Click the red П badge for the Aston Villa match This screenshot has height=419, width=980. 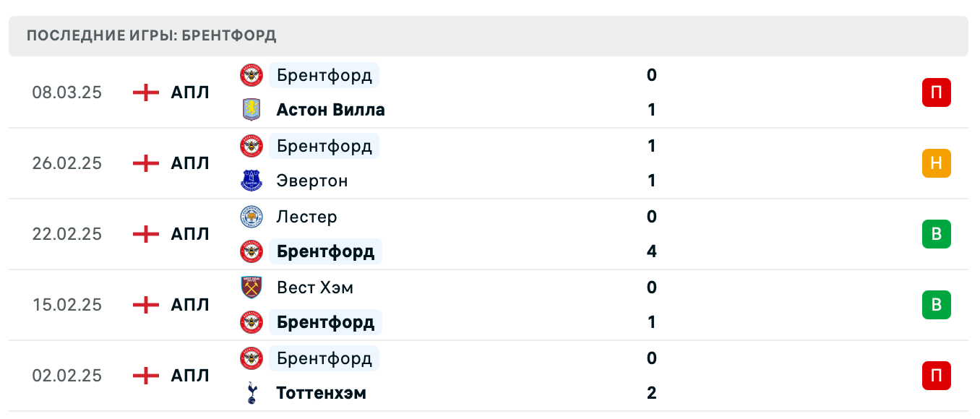coord(937,92)
